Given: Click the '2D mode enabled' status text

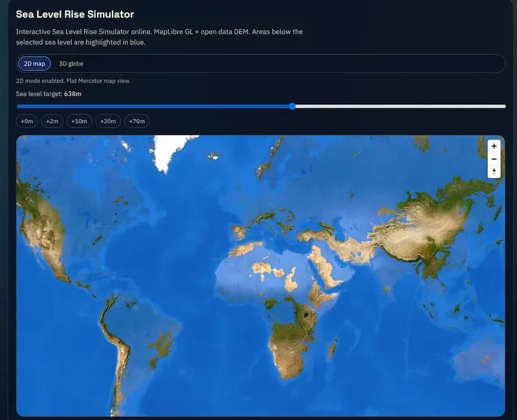Looking at the screenshot, I should (x=73, y=81).
